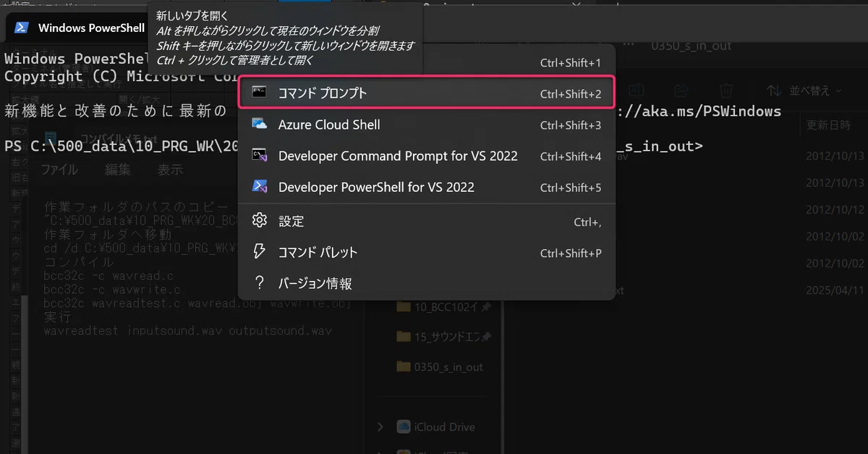Click the 'wavreadtest inputsound.wav outputsound.wav' line
Screen dimensions: 868x454
187,331
